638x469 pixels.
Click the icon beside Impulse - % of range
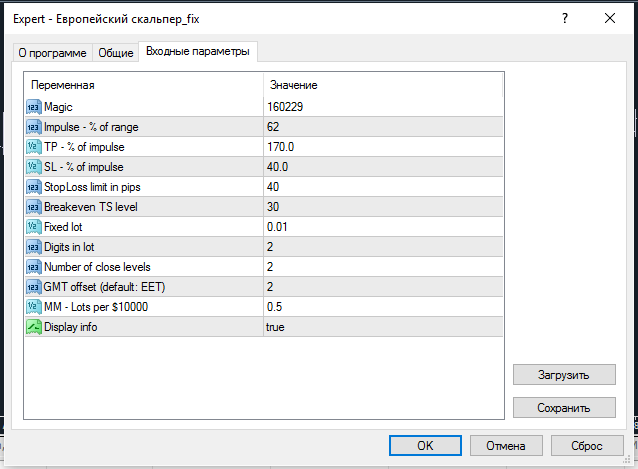tap(34, 127)
